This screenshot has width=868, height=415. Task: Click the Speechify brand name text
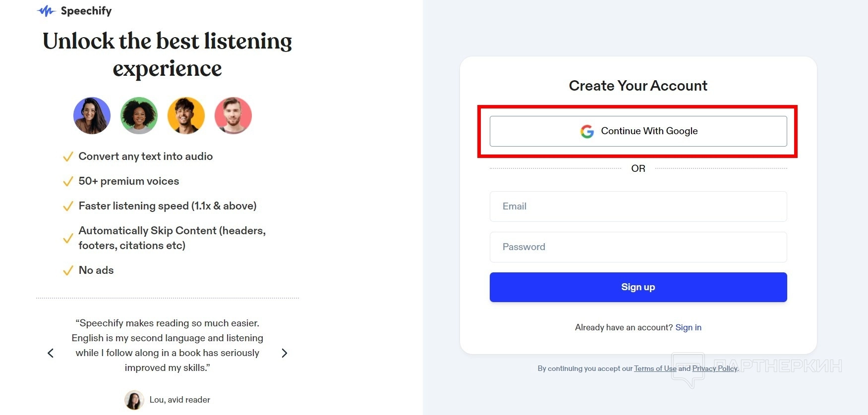coord(86,11)
